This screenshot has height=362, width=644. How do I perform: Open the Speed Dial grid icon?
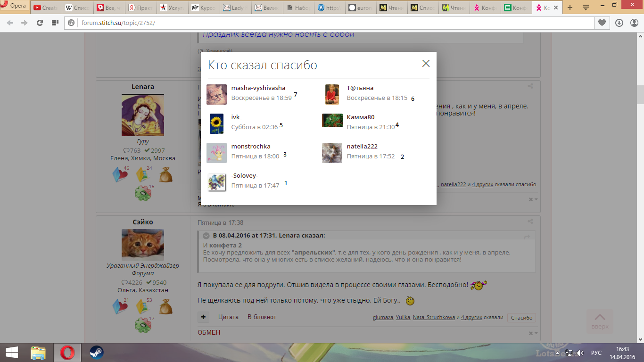[55, 23]
